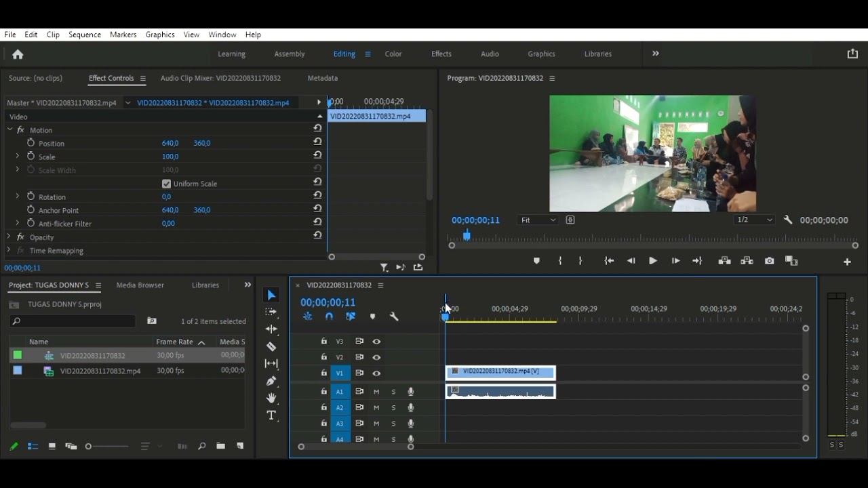Click the Extract button in Program monitor
Viewport: 868px width, 488px height.
tap(747, 261)
